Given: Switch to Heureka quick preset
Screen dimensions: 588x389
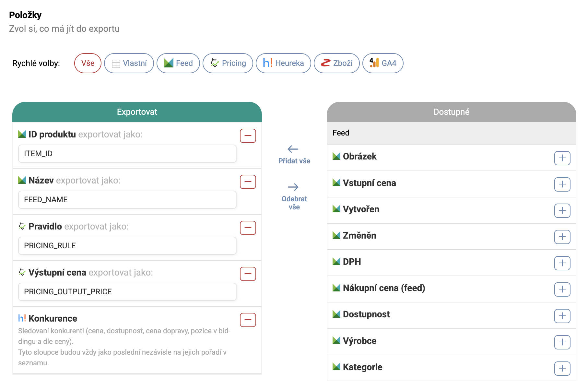Looking at the screenshot, I should coord(283,63).
